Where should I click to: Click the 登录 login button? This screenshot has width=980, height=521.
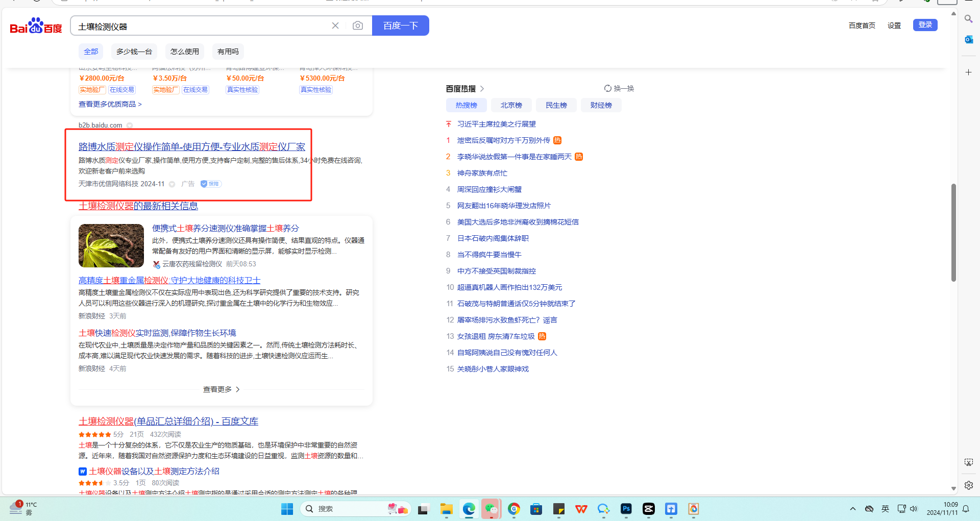click(x=925, y=25)
